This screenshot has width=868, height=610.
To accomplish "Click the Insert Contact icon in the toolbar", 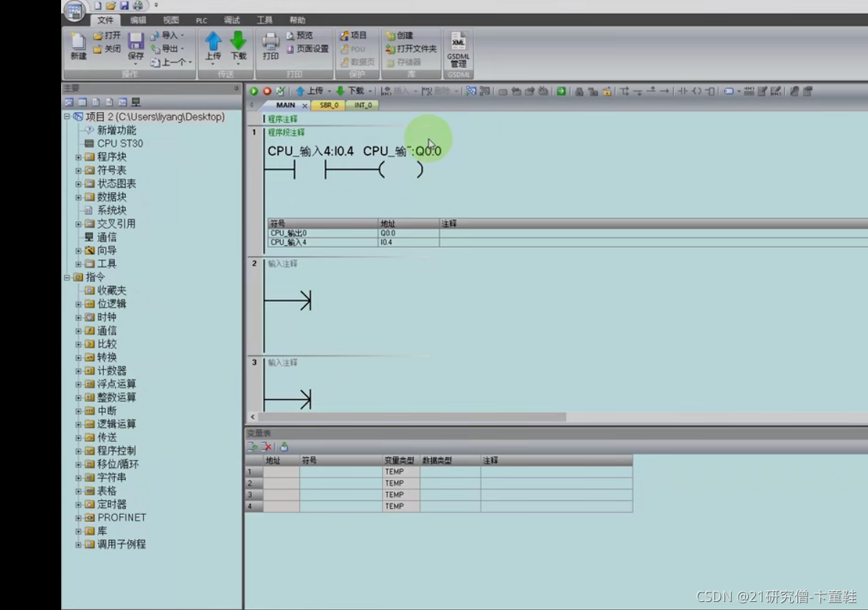I will point(682,92).
